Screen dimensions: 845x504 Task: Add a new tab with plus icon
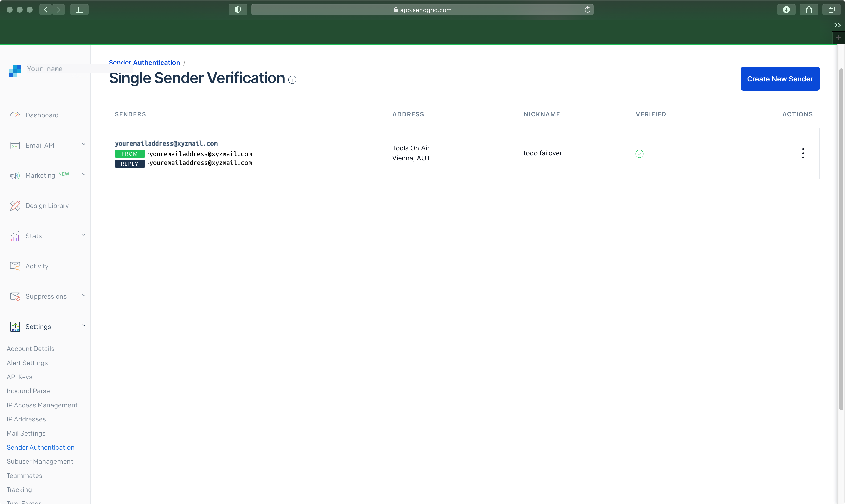point(838,37)
